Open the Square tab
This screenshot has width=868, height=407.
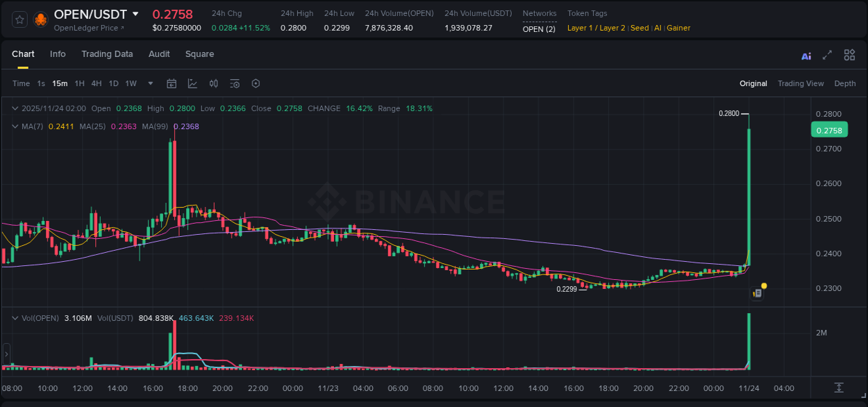[199, 54]
